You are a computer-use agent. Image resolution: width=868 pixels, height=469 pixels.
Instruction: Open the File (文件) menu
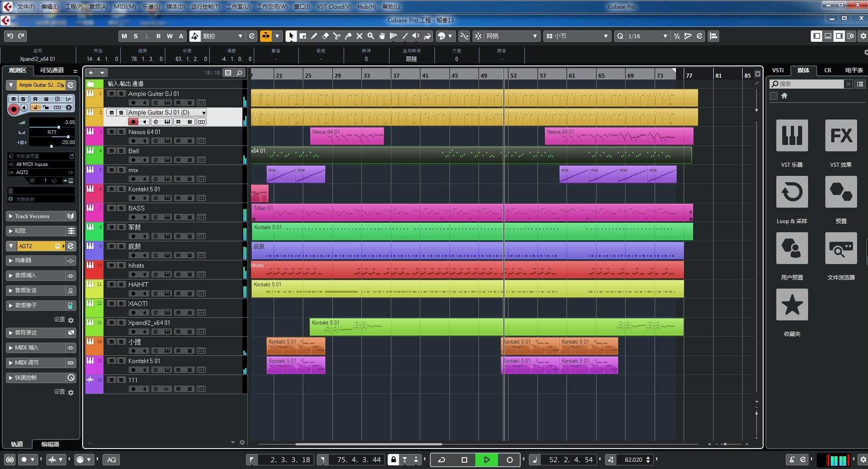click(x=26, y=7)
